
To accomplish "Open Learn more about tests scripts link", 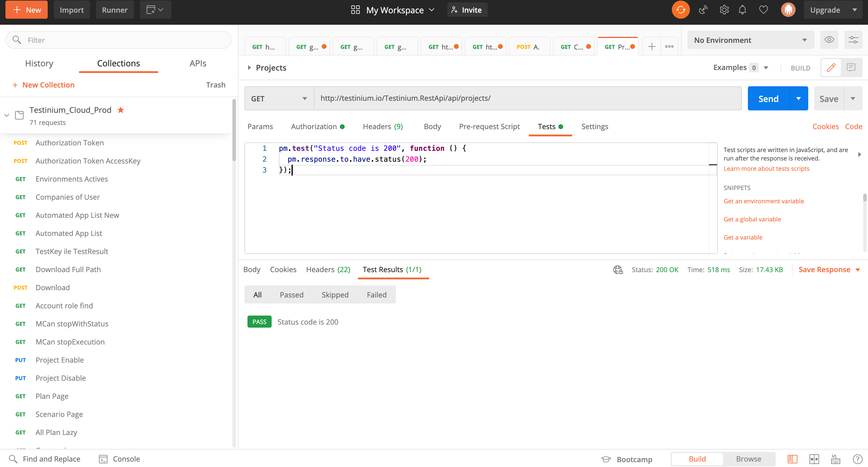I will point(766,168).
